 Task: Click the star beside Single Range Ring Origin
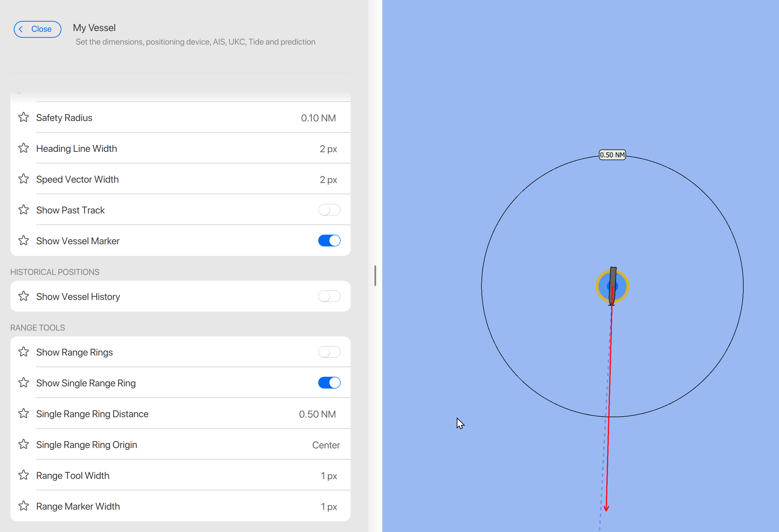[24, 445]
